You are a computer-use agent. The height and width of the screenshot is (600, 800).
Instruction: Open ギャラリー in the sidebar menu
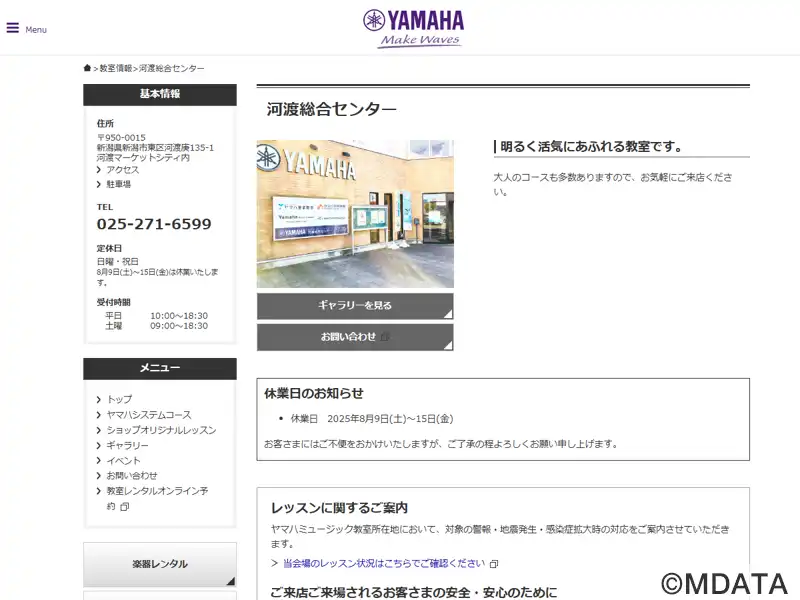click(128, 445)
